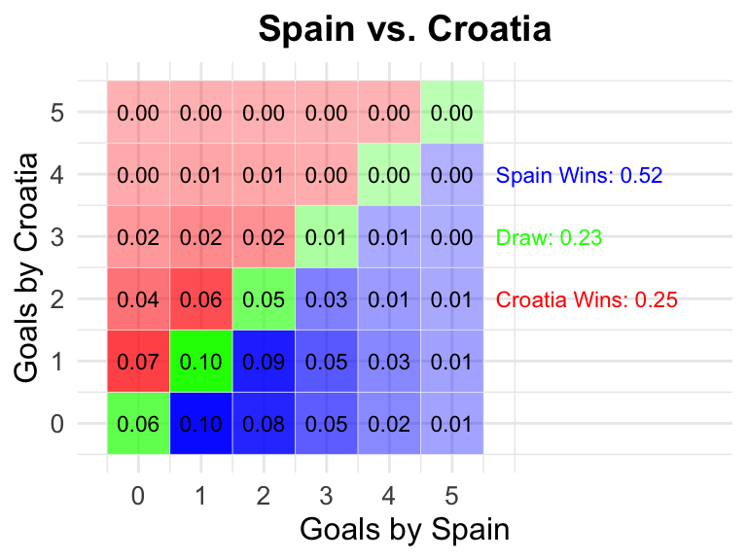Click the blue 0.09 cell for Spain 2-1

pos(264,362)
